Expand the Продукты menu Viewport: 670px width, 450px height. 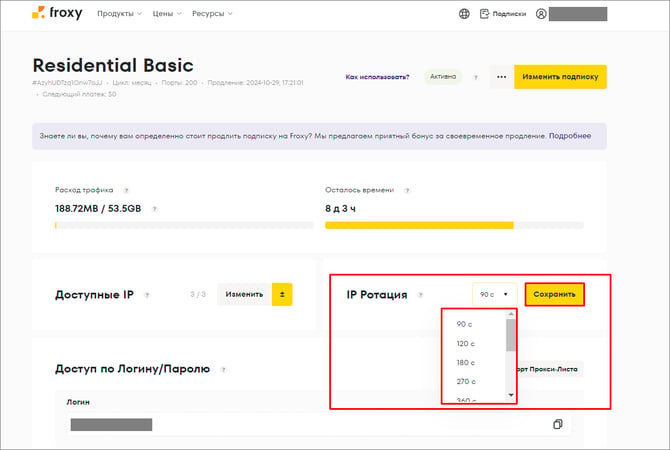pos(119,14)
